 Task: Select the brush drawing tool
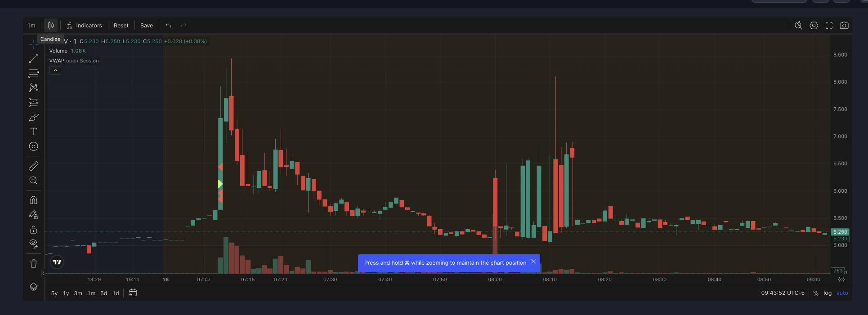pos(33,117)
